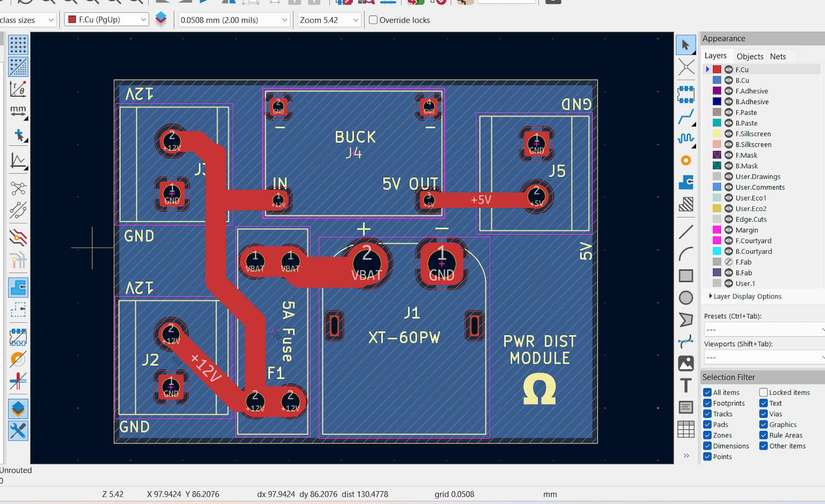Toggle polar coordinates display
The width and height of the screenshot is (825, 504).
(18, 89)
